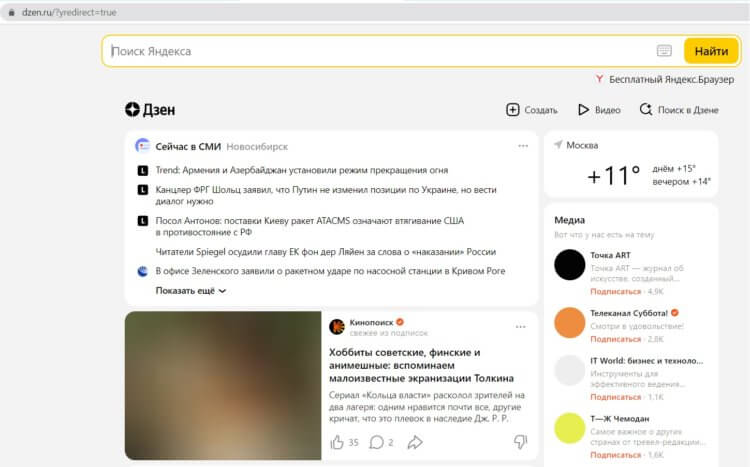Open the Хоббиты советские article title

pos(421,365)
